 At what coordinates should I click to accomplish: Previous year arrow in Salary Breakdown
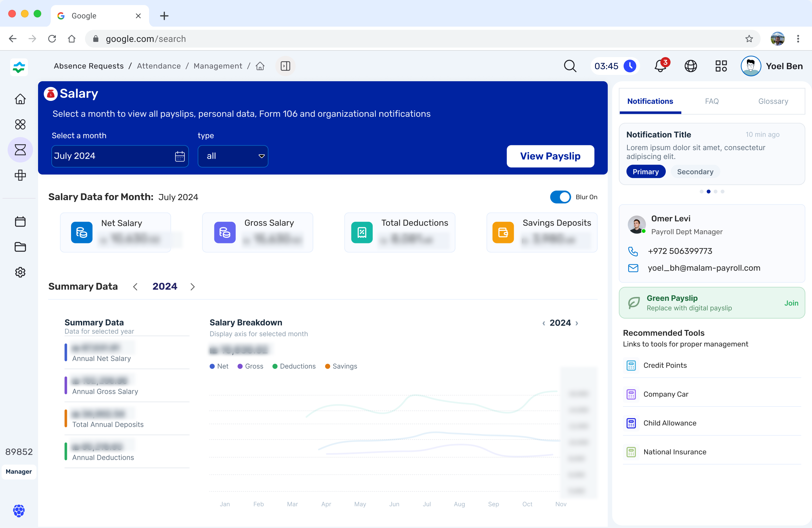543,323
